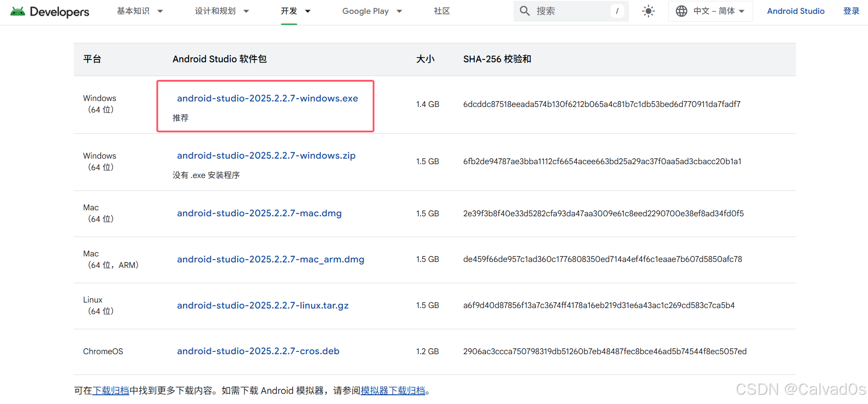Download android-studio-2025.2.2.7-windows.zip
868x404 pixels.
(x=266, y=155)
